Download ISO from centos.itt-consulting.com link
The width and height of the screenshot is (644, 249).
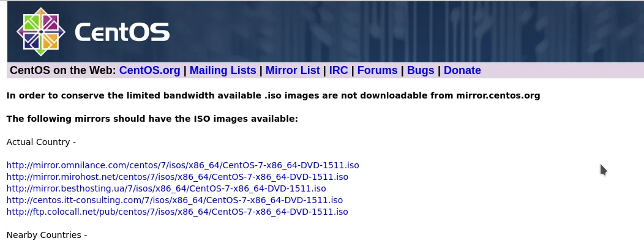point(174,200)
